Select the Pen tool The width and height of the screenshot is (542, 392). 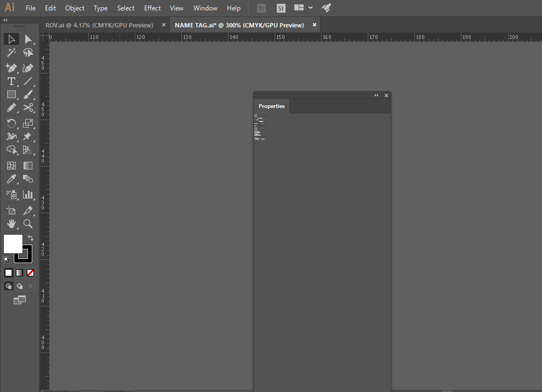12,67
